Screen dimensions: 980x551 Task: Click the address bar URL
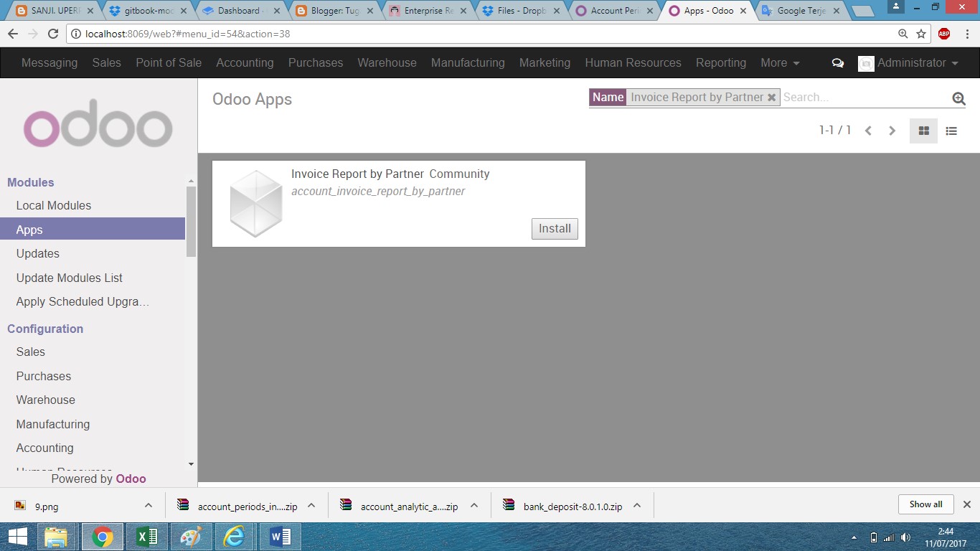click(x=187, y=34)
